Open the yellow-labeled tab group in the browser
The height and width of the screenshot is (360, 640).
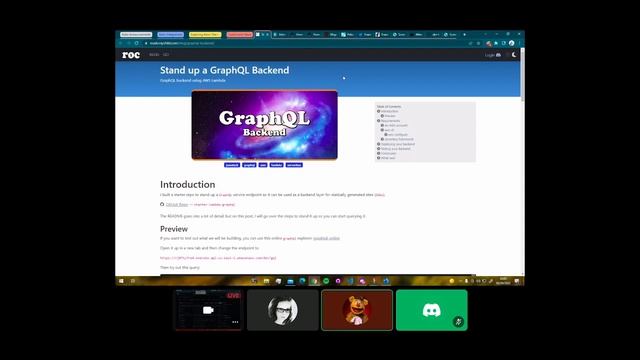tap(205, 35)
